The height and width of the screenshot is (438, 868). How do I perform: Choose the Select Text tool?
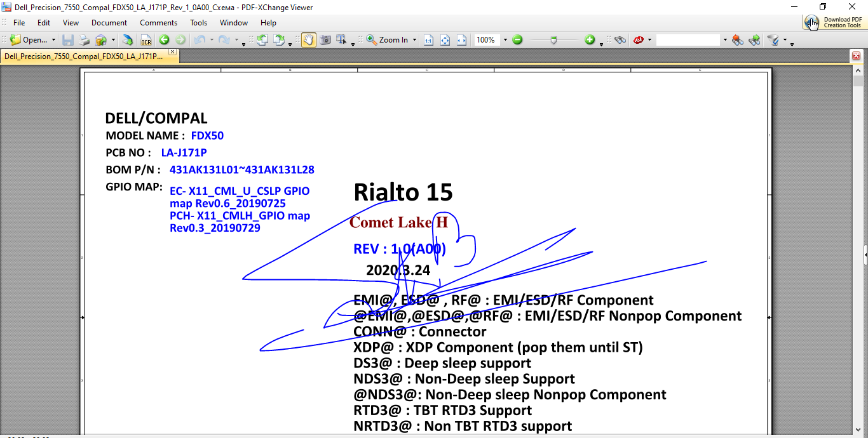click(341, 40)
